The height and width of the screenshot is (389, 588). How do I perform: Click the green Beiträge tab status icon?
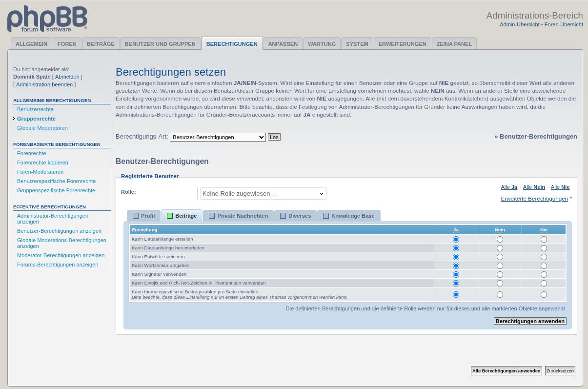click(x=170, y=216)
